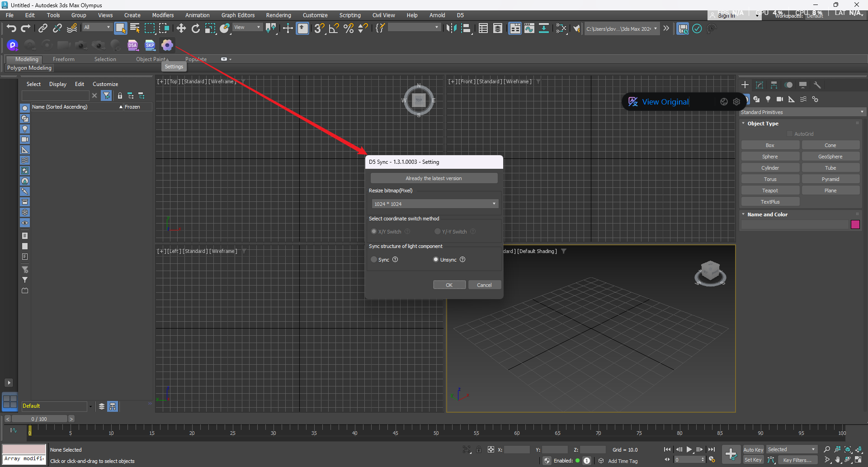
Task: Click the Bind to Space Warp icon
Action: click(72, 29)
